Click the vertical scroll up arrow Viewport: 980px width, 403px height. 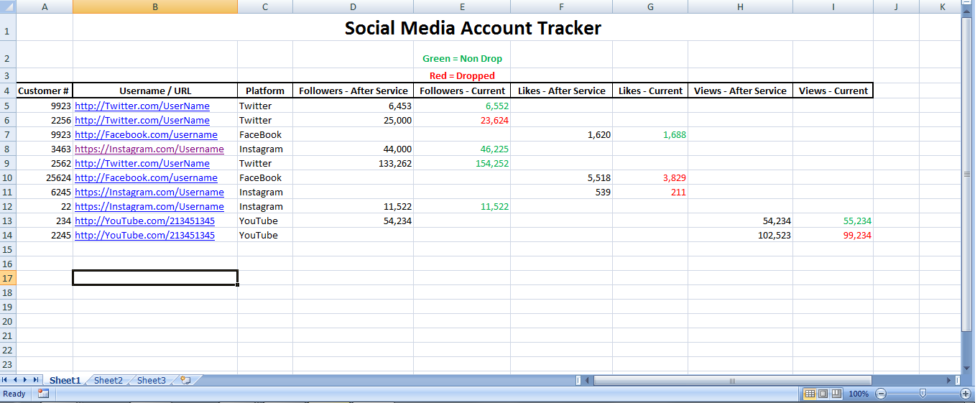coord(966,6)
